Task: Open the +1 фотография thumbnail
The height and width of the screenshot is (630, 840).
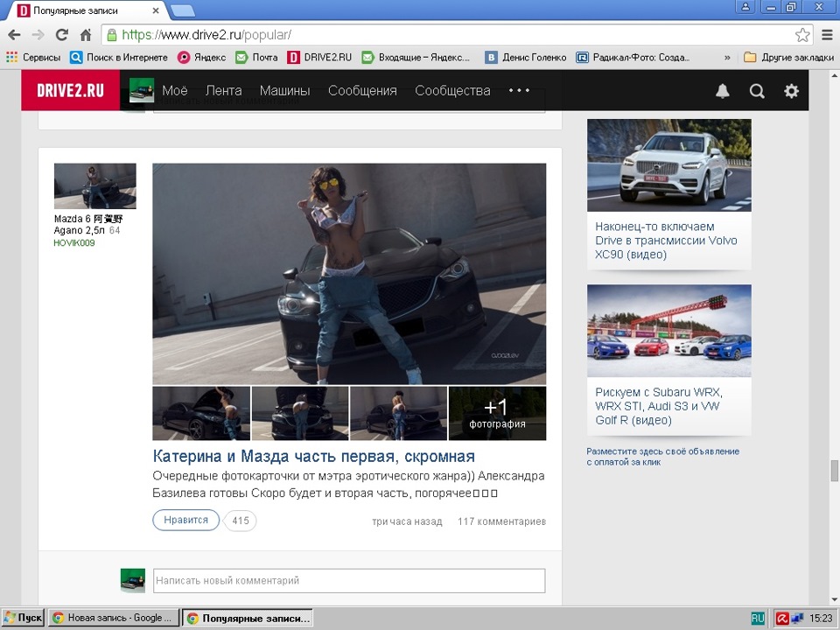Action: pos(497,414)
